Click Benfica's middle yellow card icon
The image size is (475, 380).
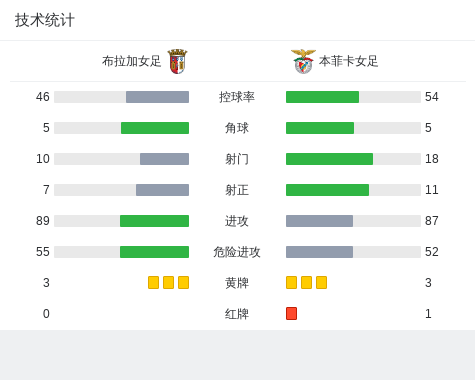pos(306,282)
